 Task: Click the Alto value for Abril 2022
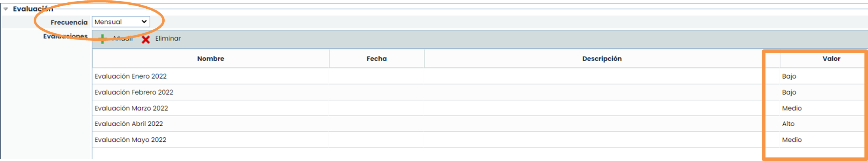click(x=788, y=124)
